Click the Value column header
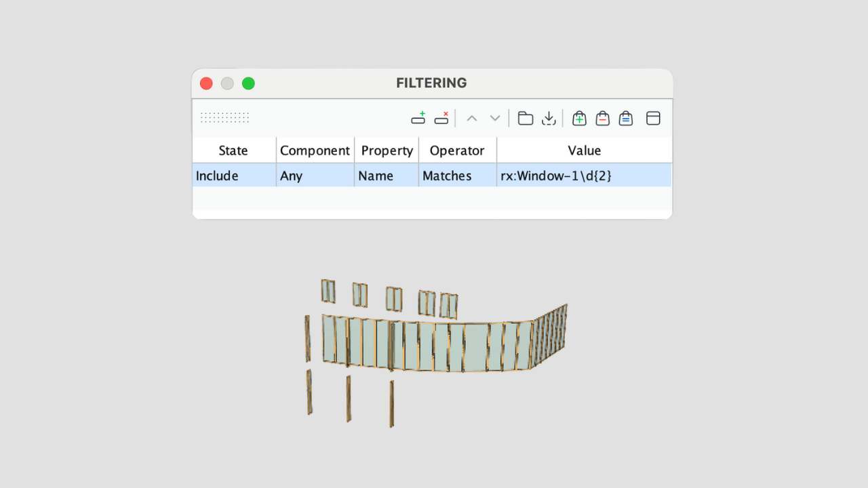The height and width of the screenshot is (488, 868). tap(584, 150)
